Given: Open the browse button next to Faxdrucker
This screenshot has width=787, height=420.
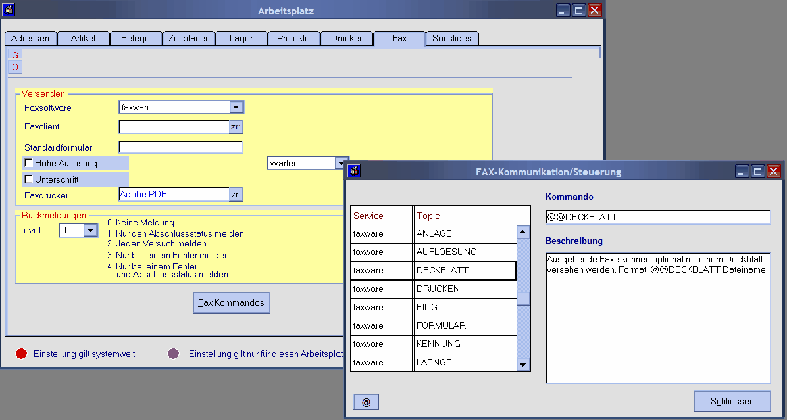Looking at the screenshot, I should [x=236, y=195].
